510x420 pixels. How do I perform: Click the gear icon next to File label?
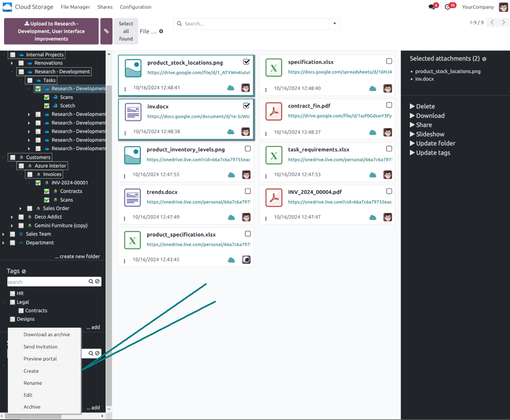point(161,32)
